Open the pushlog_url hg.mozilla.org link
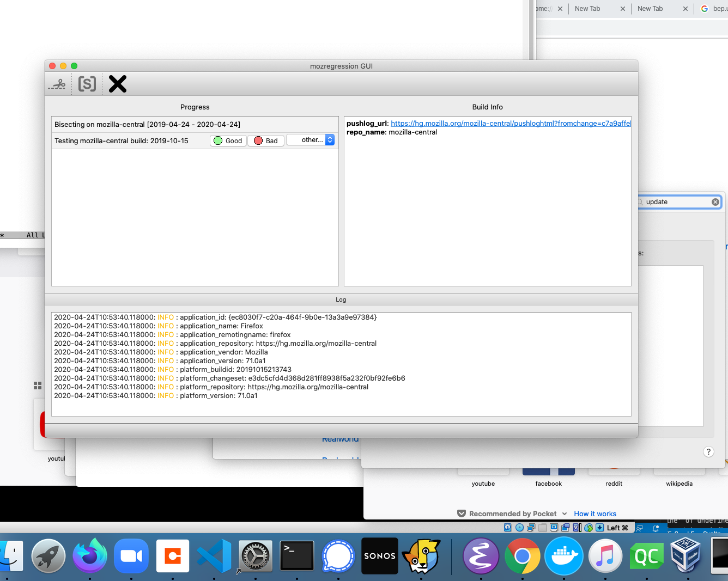Image resolution: width=728 pixels, height=581 pixels. 510,124
